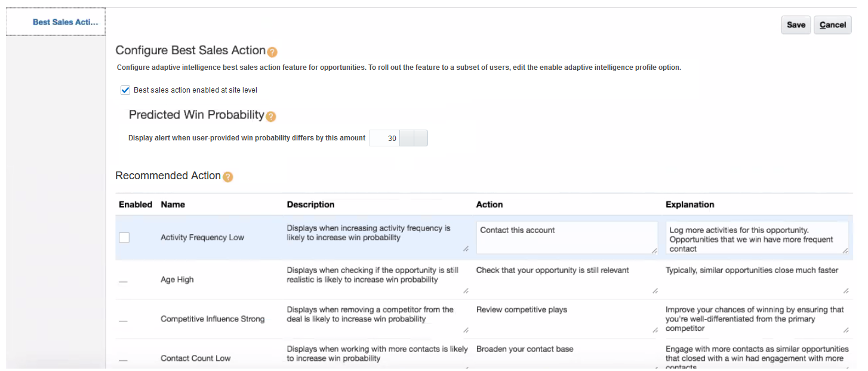868x371 pixels.
Task: Open help icon beside Configure Best Sales Action
Action: tap(272, 52)
